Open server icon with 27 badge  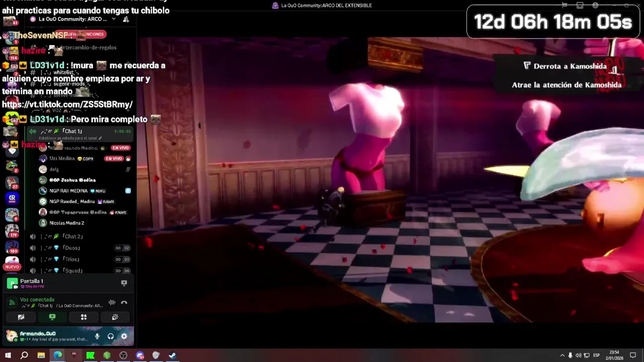click(x=12, y=183)
